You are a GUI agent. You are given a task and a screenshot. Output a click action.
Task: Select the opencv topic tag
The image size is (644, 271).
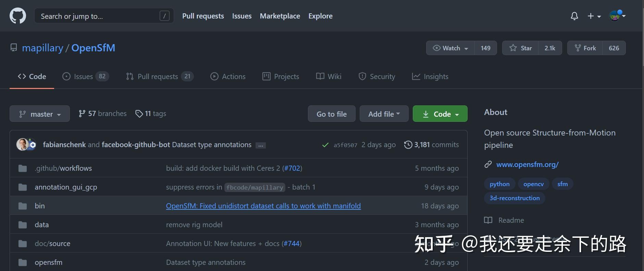[x=534, y=184]
